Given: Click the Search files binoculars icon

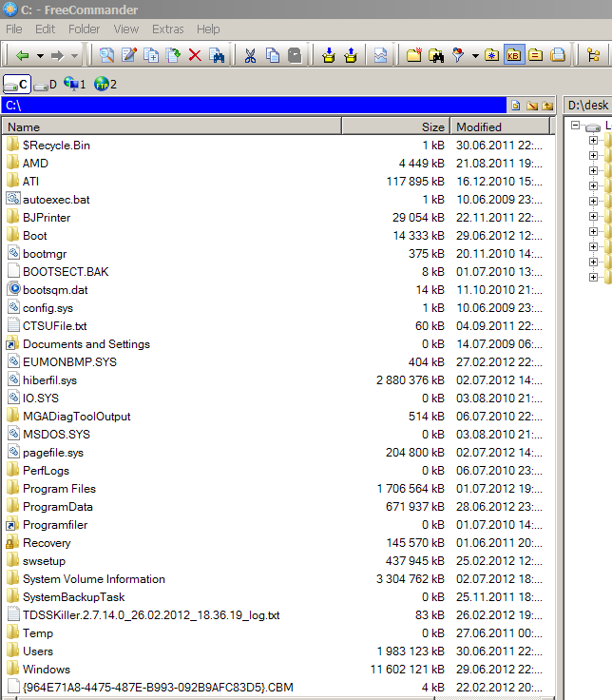Looking at the screenshot, I should [217, 55].
